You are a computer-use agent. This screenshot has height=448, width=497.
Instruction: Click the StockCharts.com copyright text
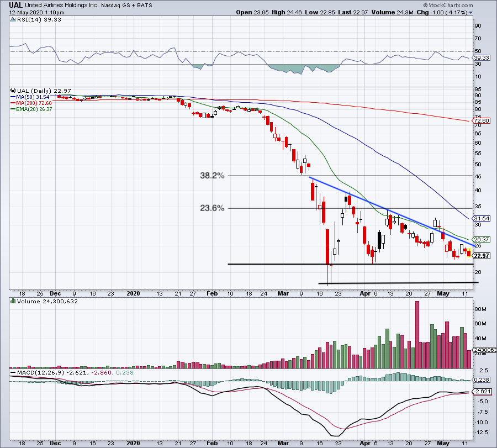(448, 5)
